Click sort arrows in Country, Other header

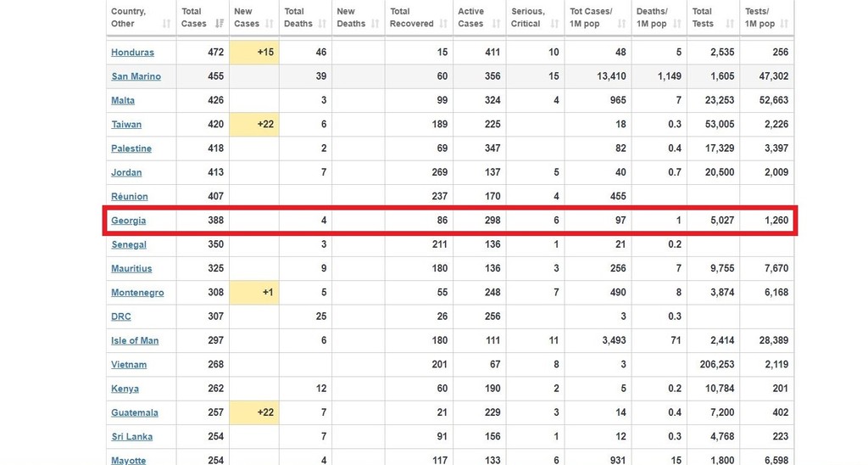167,24
